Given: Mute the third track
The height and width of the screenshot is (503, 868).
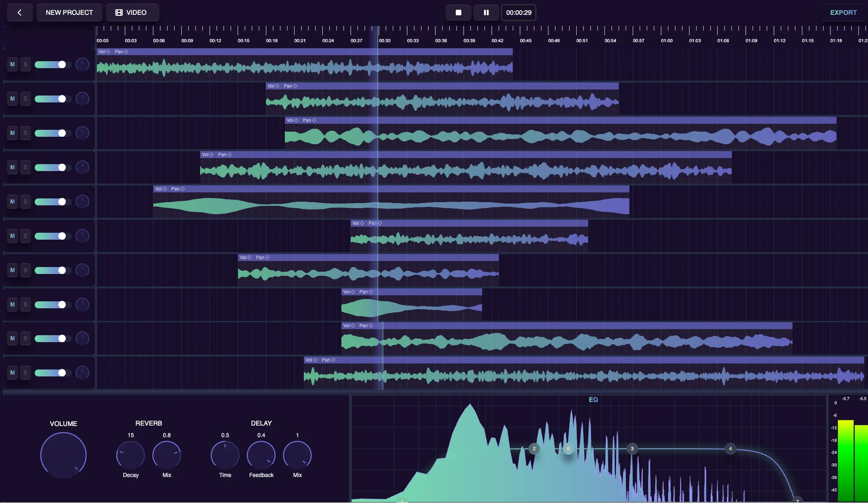Looking at the screenshot, I should pos(13,133).
